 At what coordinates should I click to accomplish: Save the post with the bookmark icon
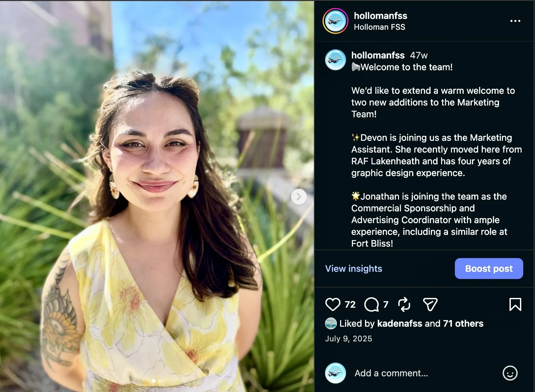pyautogui.click(x=515, y=304)
